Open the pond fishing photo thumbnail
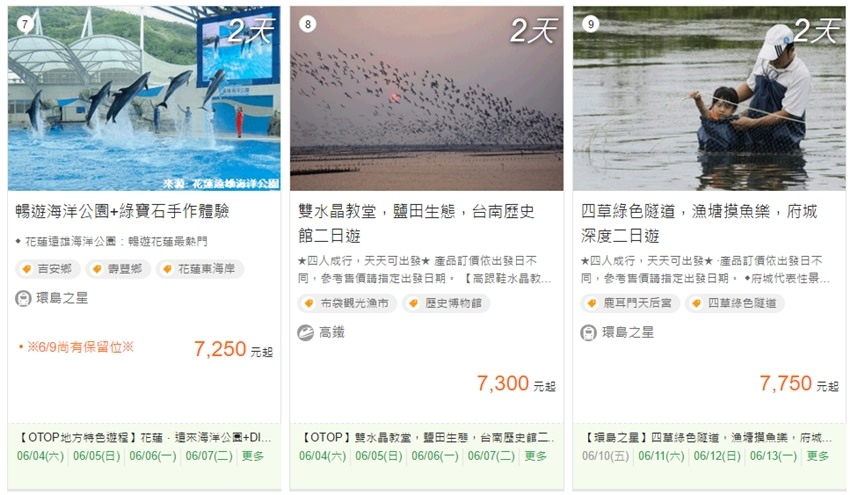The height and width of the screenshot is (495, 850). pyautogui.click(x=709, y=98)
